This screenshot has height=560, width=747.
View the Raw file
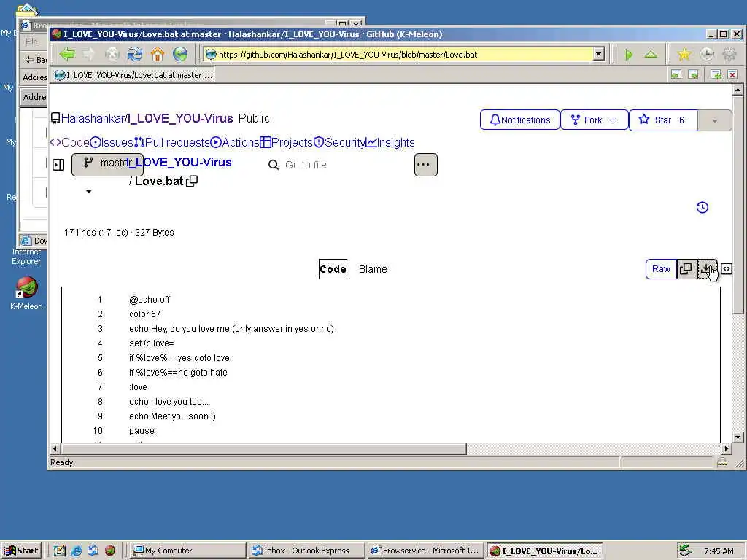tap(661, 269)
